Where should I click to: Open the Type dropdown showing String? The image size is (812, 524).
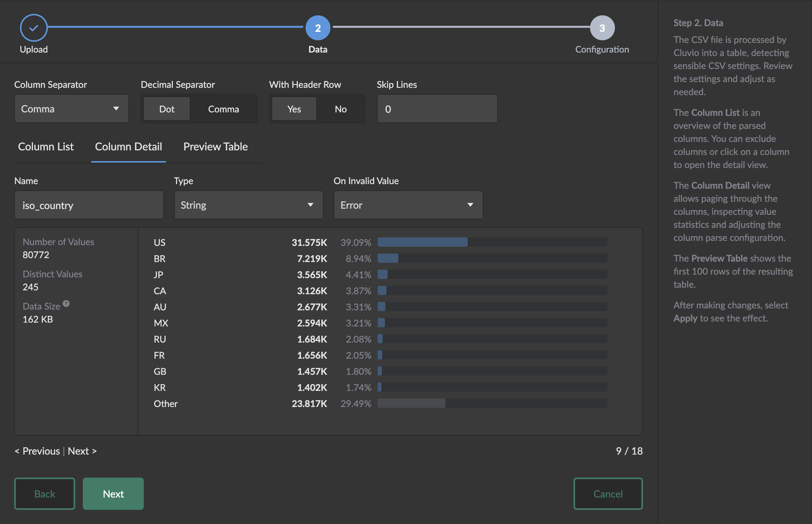click(x=248, y=205)
